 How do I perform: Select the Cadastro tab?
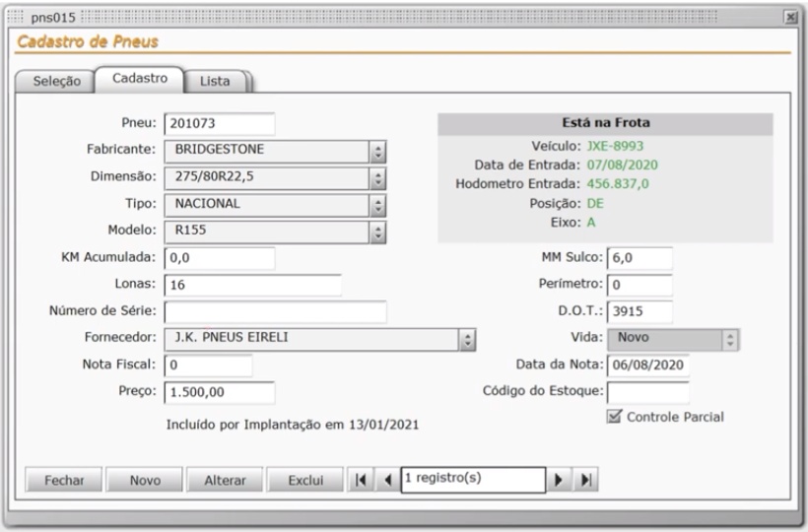[x=140, y=79]
